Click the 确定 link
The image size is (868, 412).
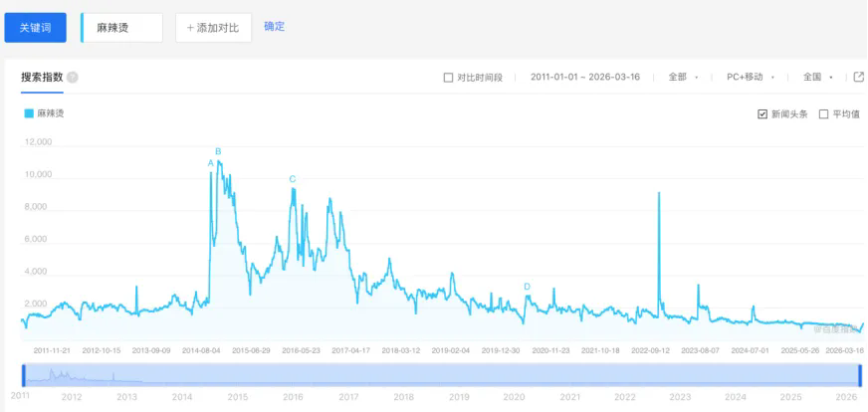click(x=274, y=27)
